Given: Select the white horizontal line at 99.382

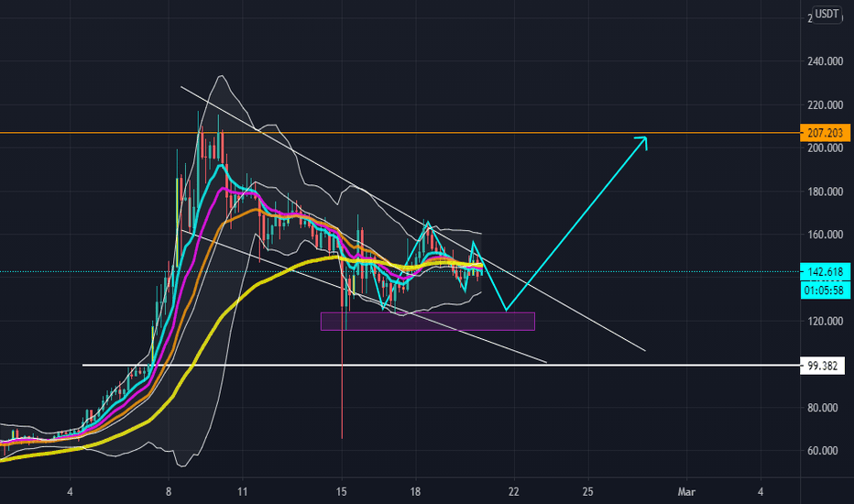Looking at the screenshot, I should (441, 365).
